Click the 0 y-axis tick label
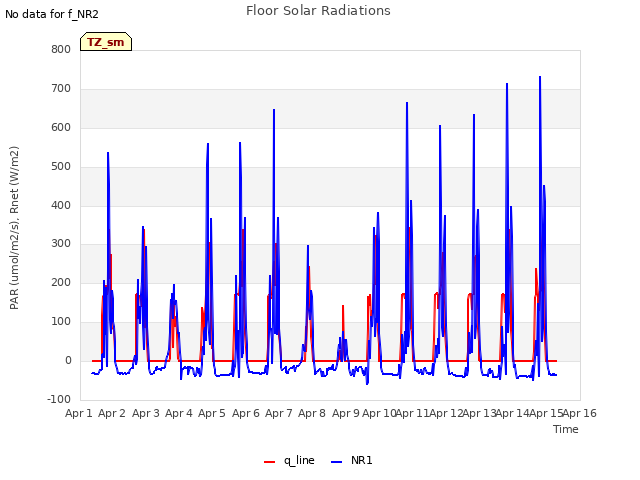 coord(68,361)
